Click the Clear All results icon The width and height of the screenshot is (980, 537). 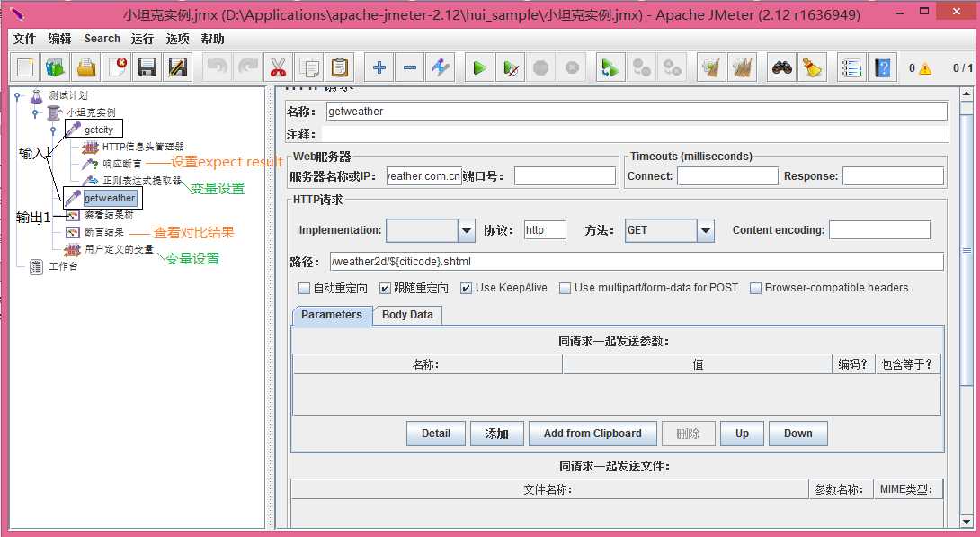742,67
